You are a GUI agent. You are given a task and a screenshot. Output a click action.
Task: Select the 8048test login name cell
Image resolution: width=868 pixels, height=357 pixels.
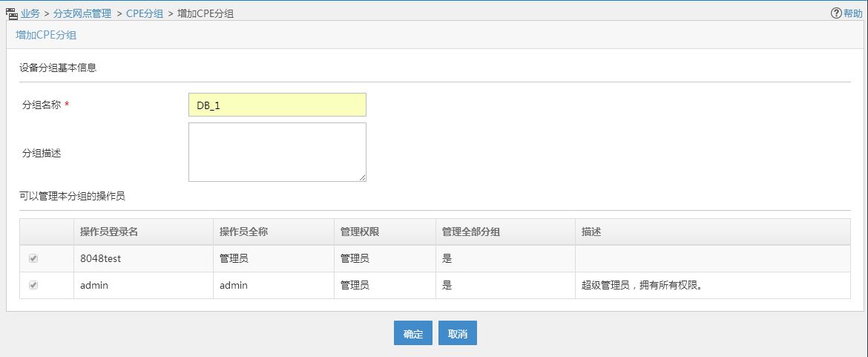point(143,258)
